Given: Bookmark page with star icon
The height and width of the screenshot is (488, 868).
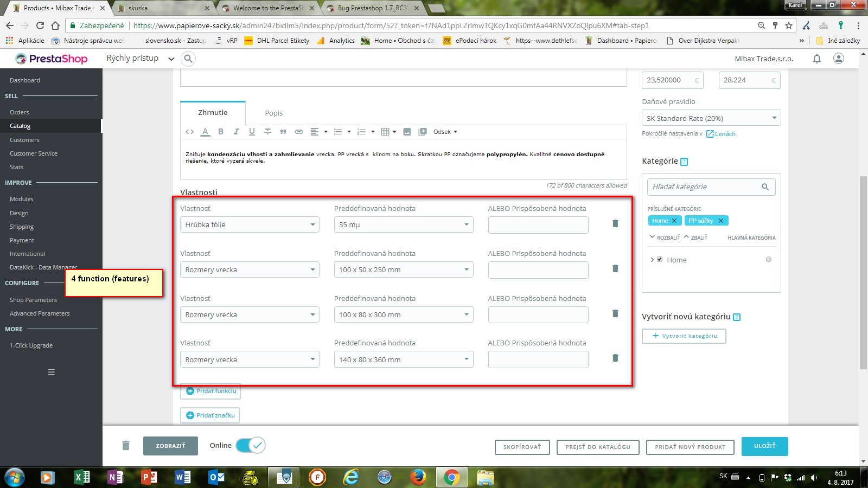Looking at the screenshot, I should 789,25.
